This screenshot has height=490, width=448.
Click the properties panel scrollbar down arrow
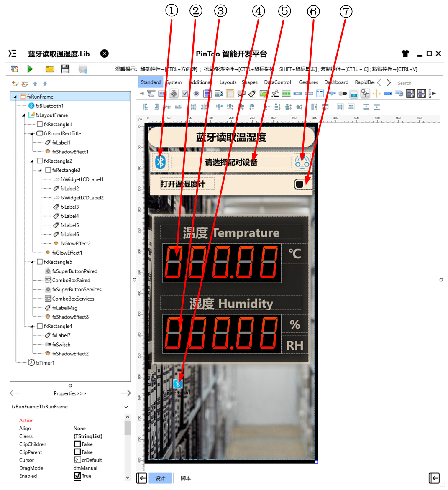tap(128, 477)
